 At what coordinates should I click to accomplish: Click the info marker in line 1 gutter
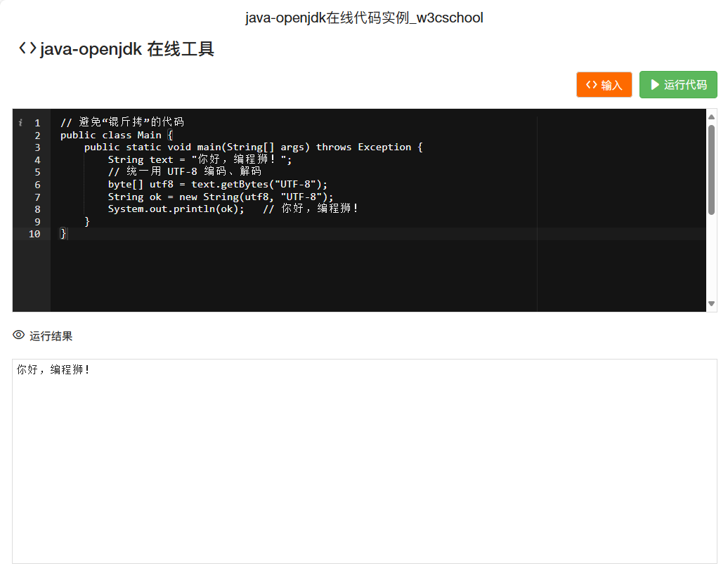[20, 123]
